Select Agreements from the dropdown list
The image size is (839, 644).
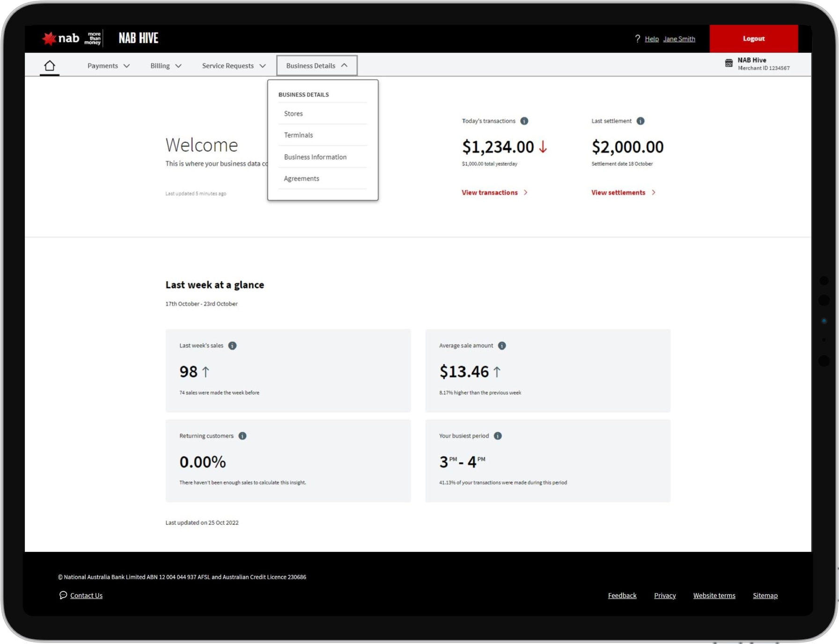point(302,179)
